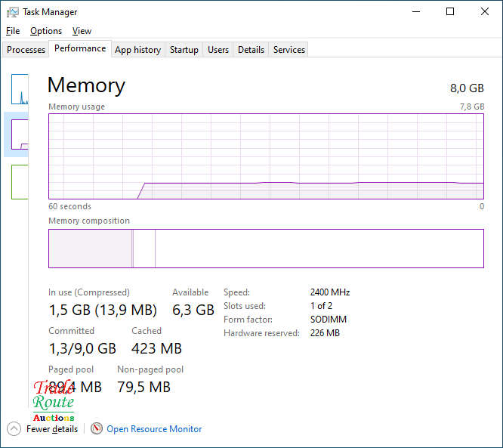This screenshot has width=503, height=448.
Task: Click the Memory usage label
Action: pos(77,107)
